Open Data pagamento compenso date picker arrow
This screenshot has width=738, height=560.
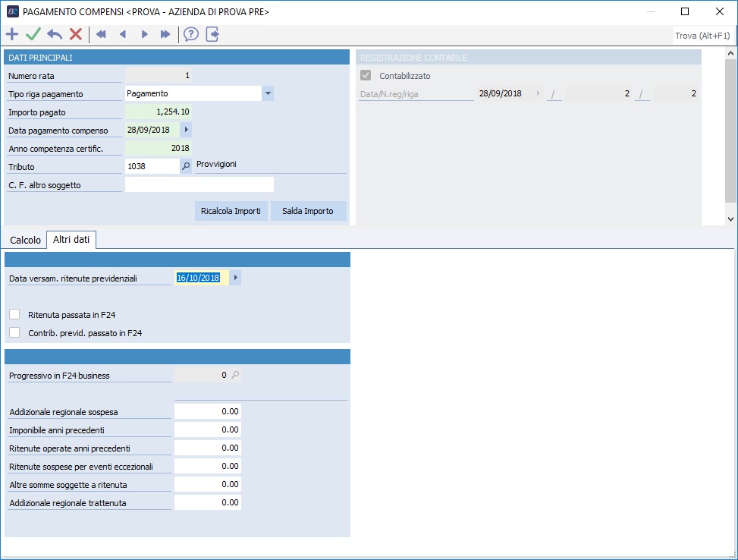187,130
